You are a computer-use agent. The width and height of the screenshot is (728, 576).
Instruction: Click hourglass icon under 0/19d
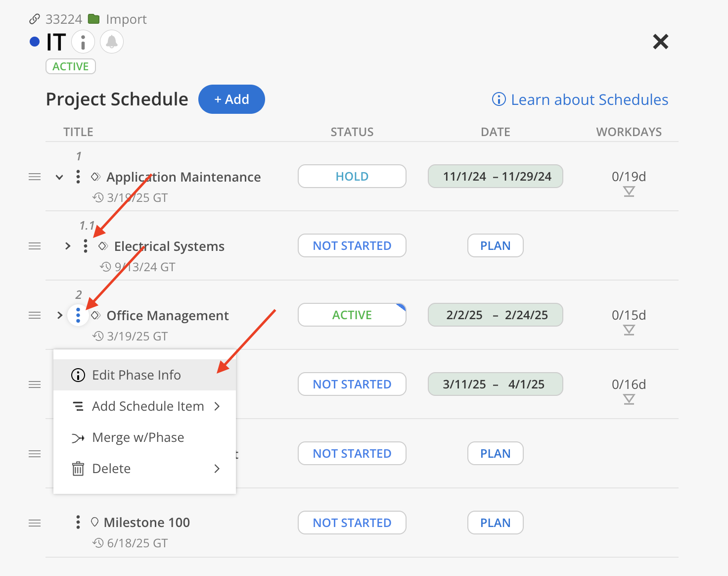[x=629, y=192]
